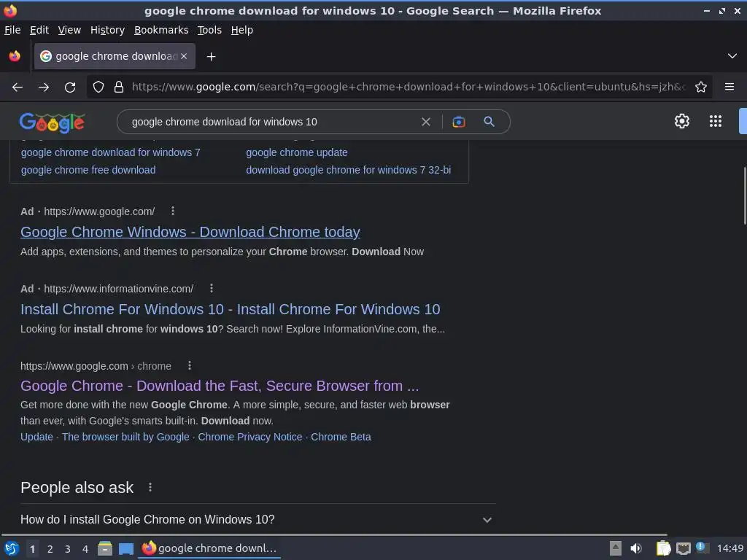Bookmark this page with the star

(x=701, y=87)
